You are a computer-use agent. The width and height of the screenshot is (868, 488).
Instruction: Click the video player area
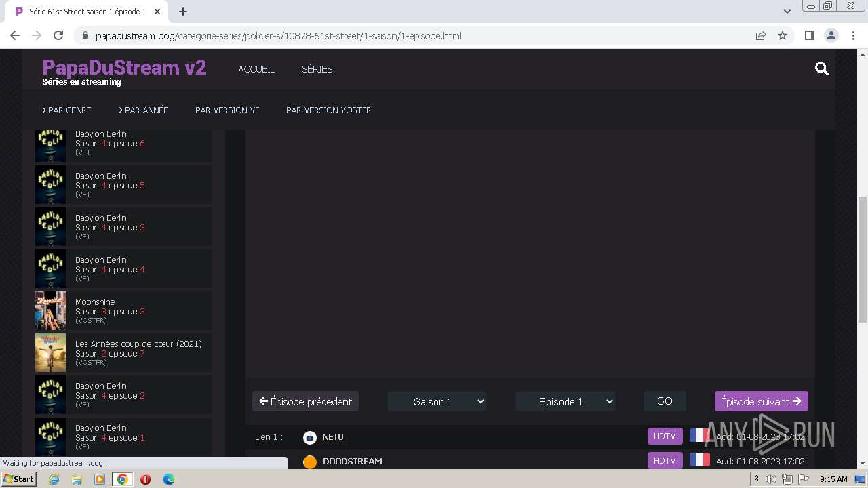[x=530, y=253]
